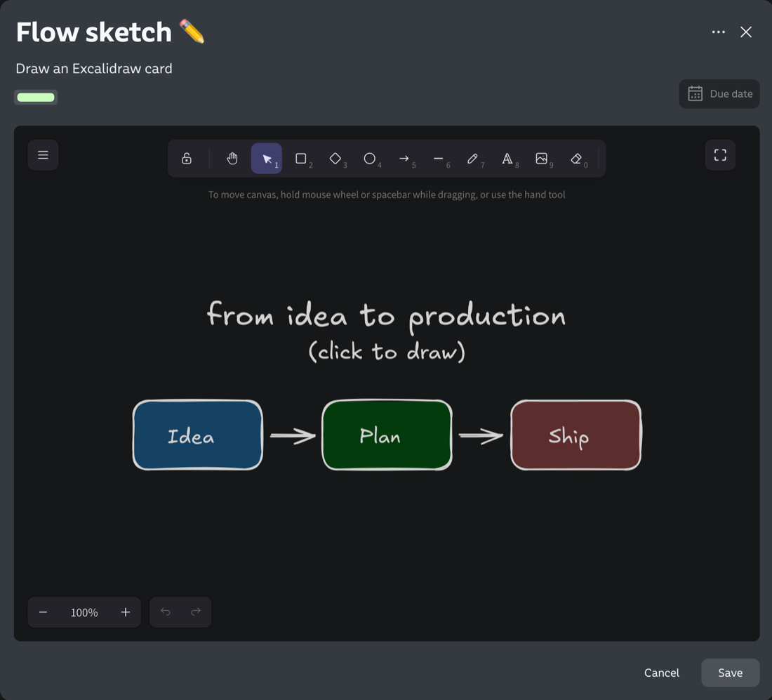
Task: Select the Draw pencil tool
Action: (x=472, y=159)
